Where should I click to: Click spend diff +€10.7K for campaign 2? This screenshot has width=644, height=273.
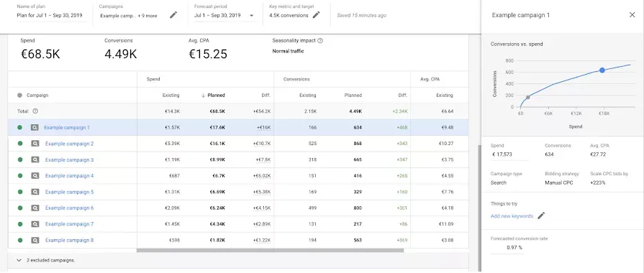262,144
